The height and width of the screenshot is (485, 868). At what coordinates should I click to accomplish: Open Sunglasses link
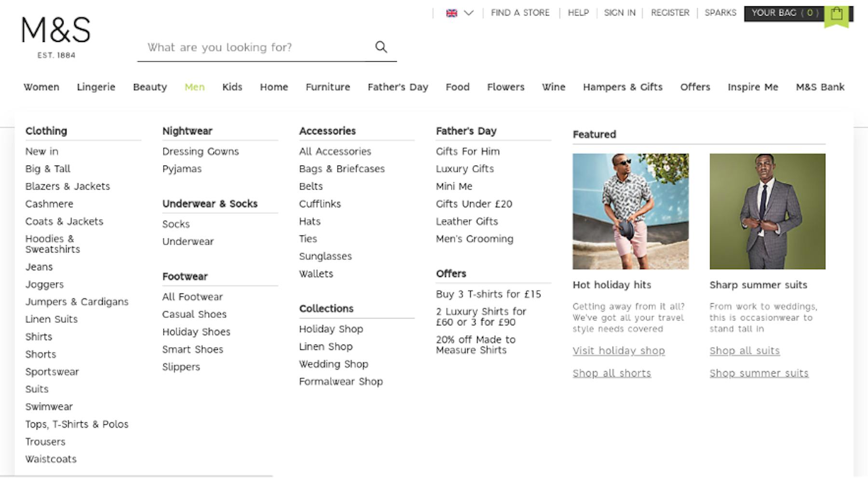coord(325,256)
